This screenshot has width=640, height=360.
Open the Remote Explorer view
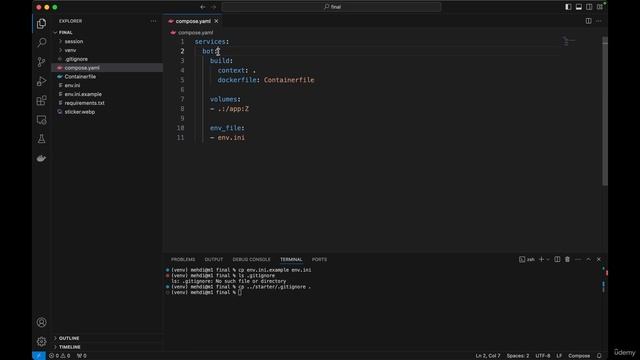41,120
